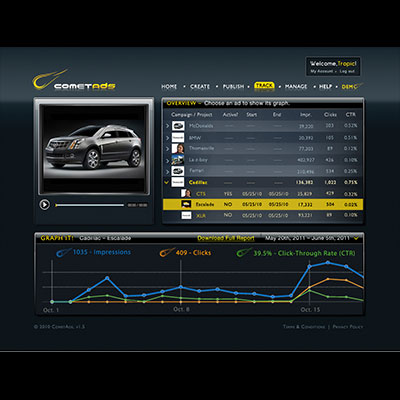Open the Privacy Policy link
The image size is (400, 400).
348,327
